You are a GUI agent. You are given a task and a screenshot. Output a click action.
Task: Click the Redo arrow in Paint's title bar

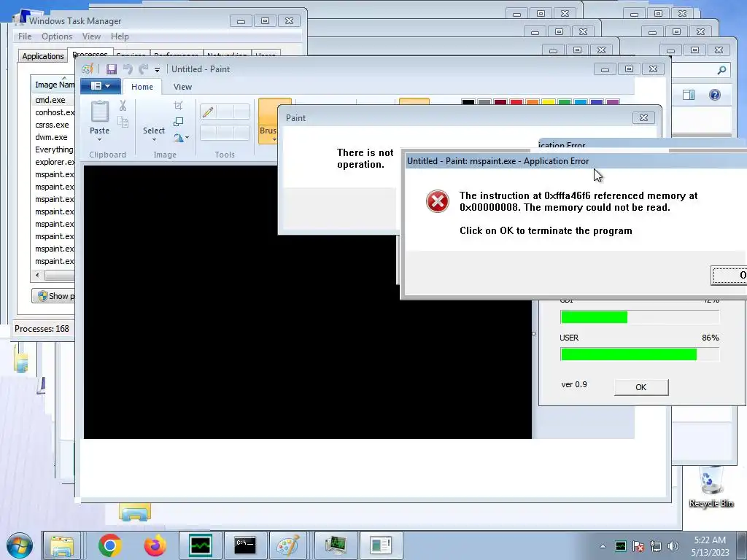[144, 69]
